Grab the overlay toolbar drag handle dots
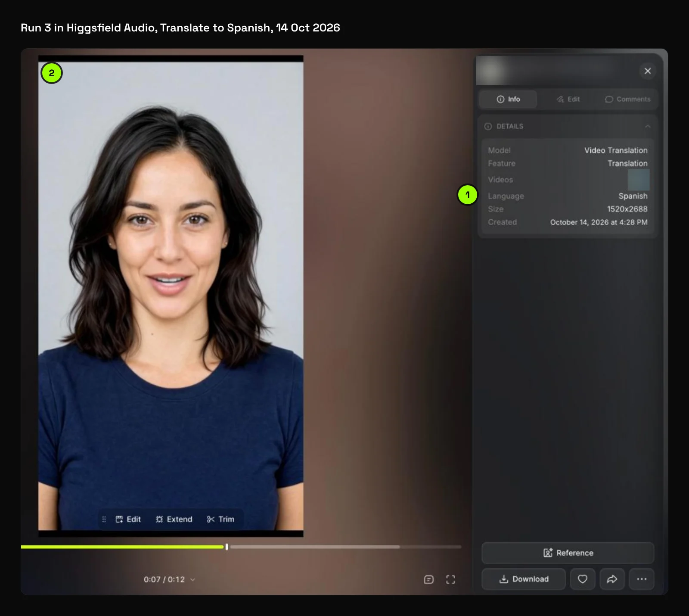This screenshot has height=616, width=689. (104, 519)
